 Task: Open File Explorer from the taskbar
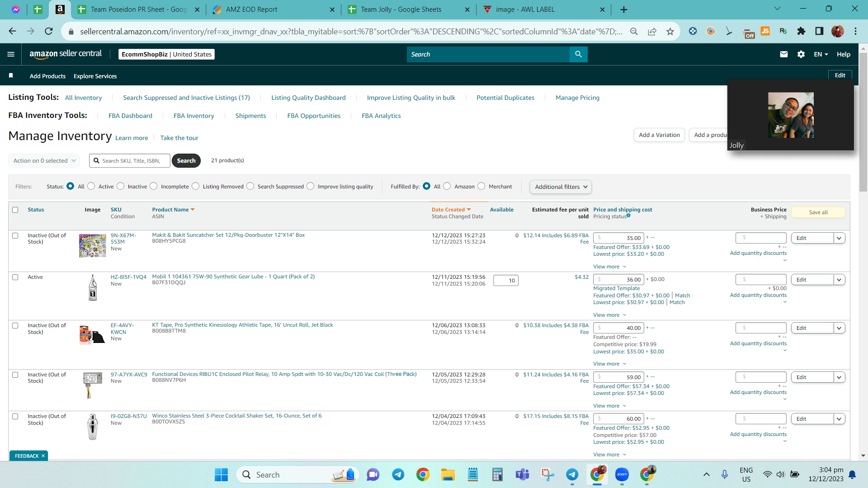(448, 474)
